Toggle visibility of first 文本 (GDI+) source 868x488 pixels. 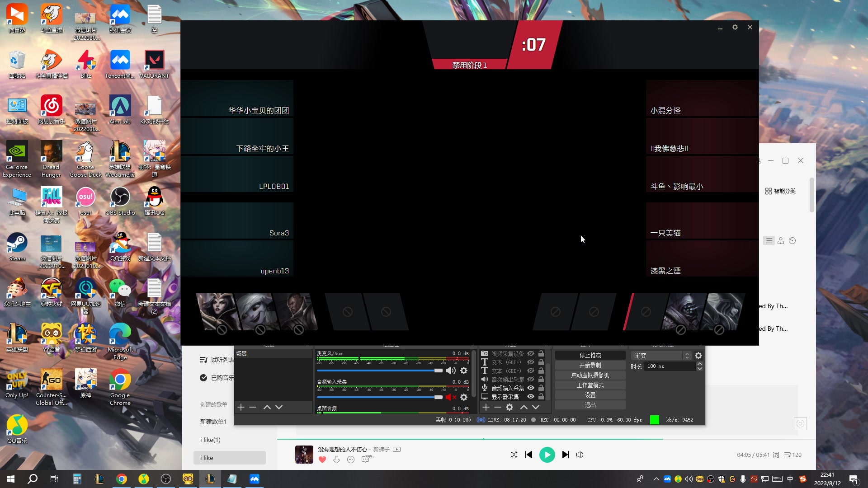pos(531,362)
